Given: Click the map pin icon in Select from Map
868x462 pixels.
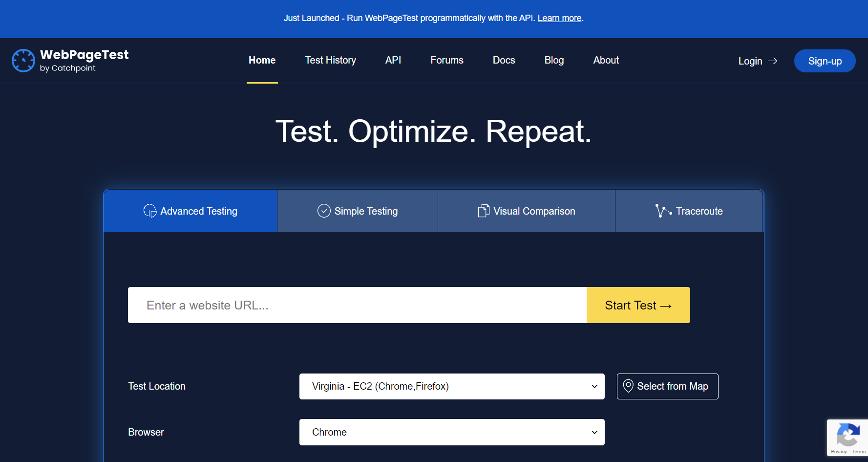Looking at the screenshot, I should point(629,386).
